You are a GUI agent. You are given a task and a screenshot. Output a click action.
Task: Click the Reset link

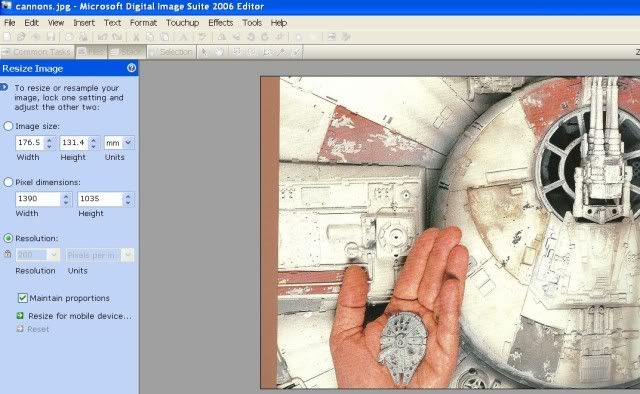[38, 329]
